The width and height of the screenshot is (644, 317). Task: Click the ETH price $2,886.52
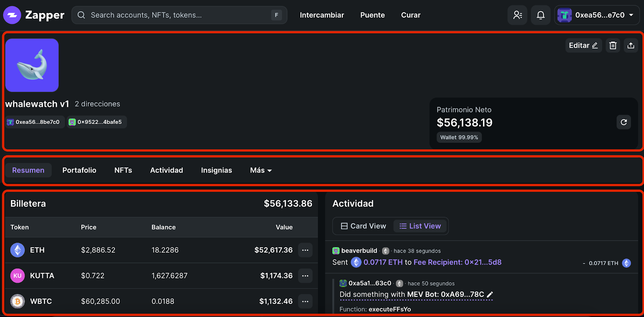pyautogui.click(x=98, y=250)
